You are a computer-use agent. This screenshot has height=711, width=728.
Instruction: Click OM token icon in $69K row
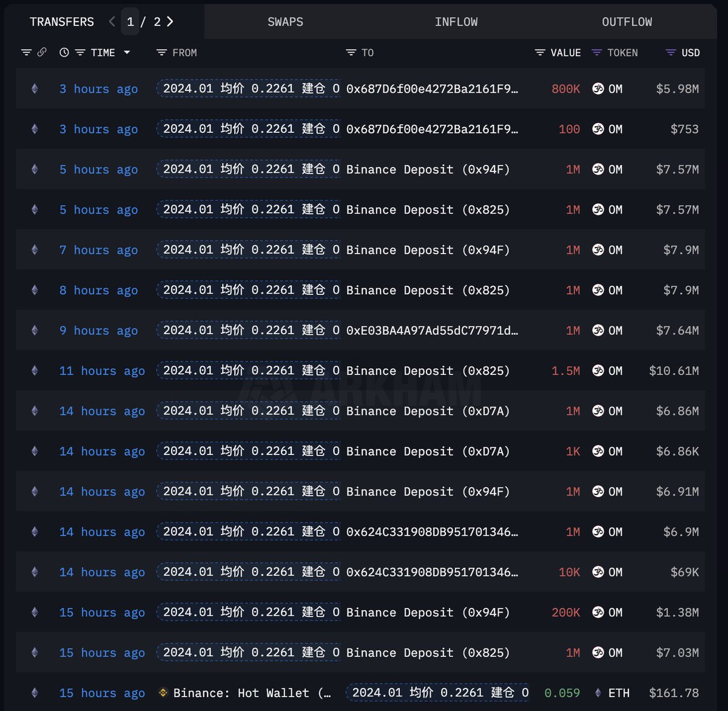(x=598, y=572)
